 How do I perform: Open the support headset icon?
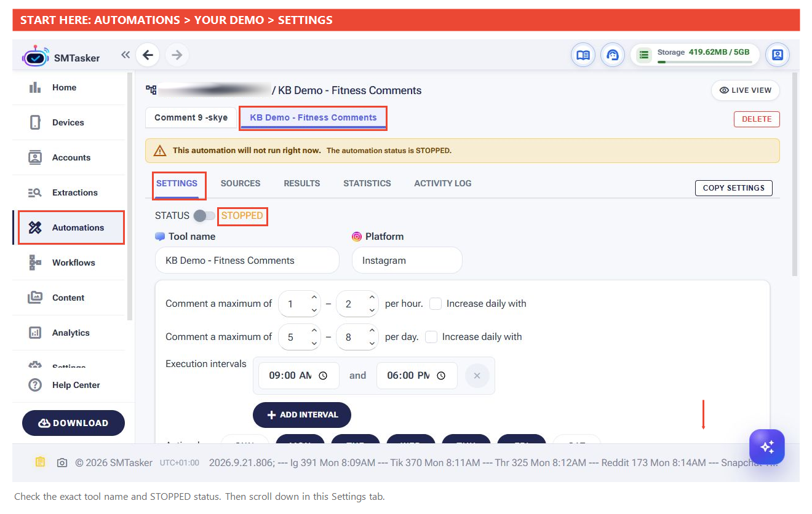[612, 55]
